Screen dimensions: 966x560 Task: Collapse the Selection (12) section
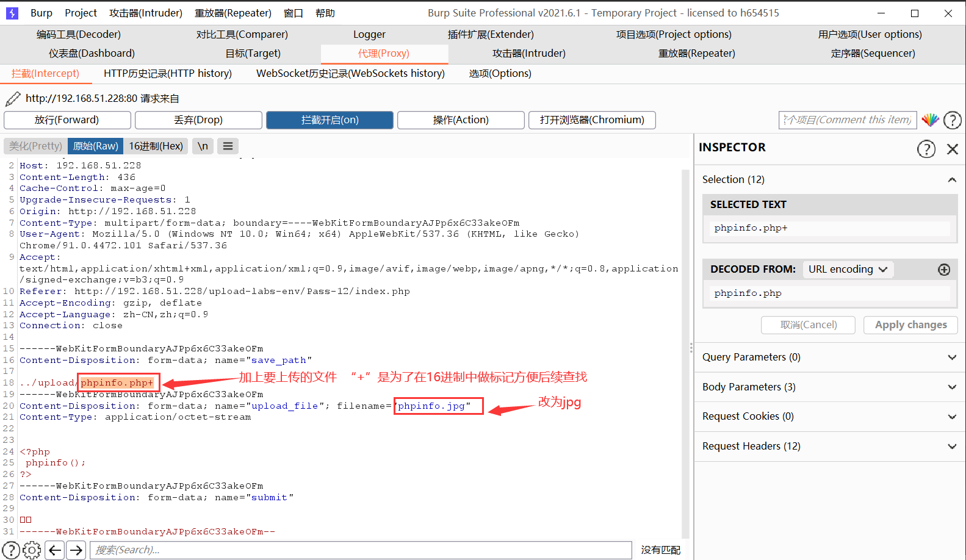951,179
